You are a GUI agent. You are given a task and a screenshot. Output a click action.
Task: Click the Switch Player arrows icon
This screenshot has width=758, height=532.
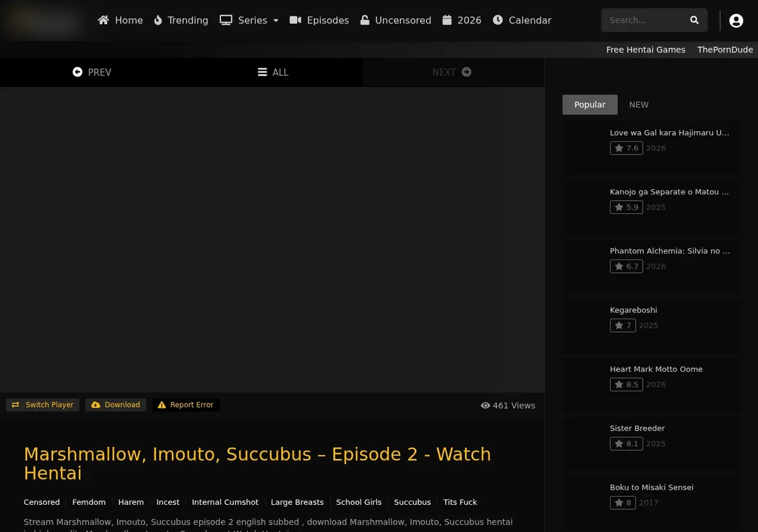coord(15,405)
